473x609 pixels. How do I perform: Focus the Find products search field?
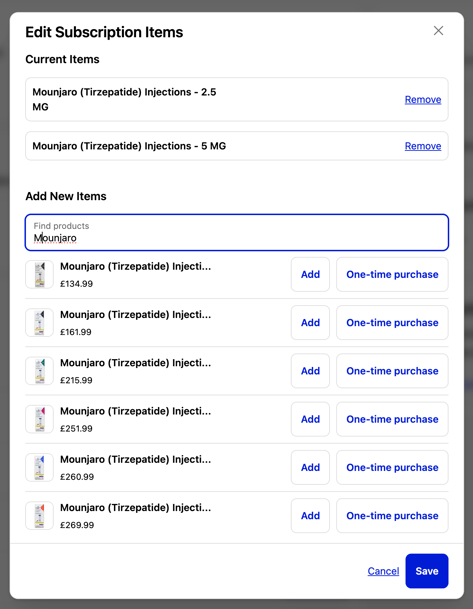point(237,232)
